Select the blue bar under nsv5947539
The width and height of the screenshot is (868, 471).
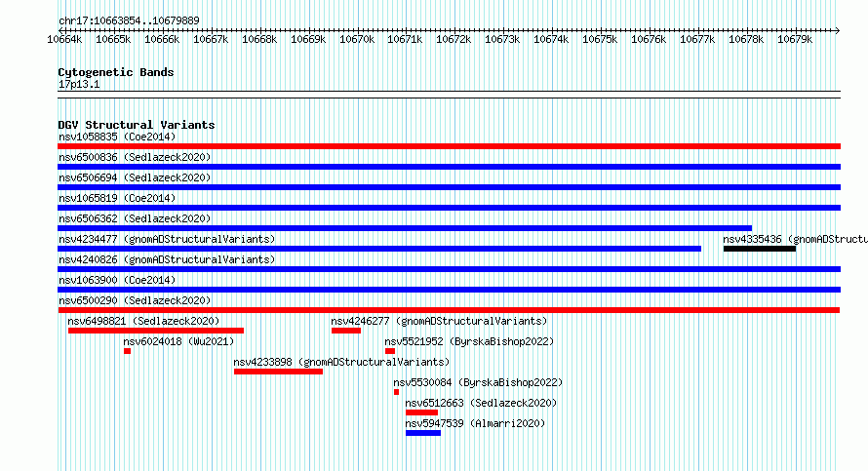(423, 433)
